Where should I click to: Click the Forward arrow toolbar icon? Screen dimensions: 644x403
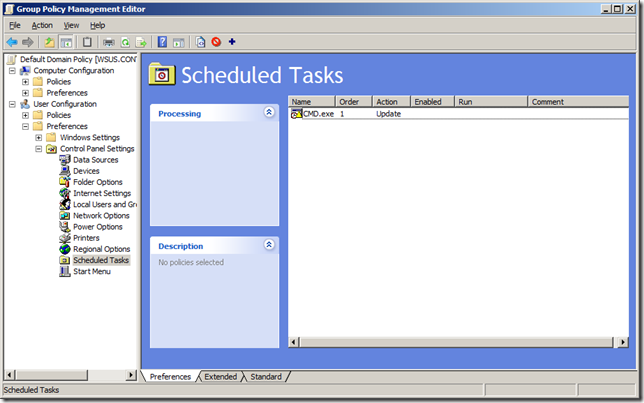coord(28,42)
